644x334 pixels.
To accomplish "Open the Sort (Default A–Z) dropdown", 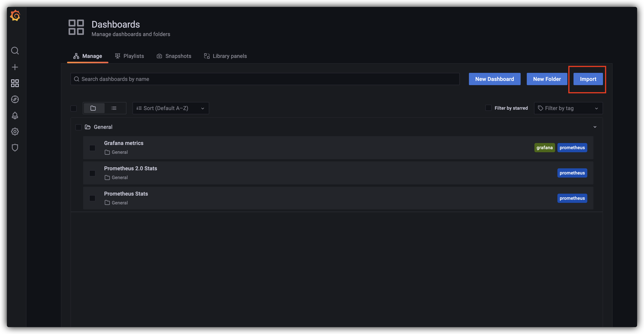I will [x=170, y=108].
